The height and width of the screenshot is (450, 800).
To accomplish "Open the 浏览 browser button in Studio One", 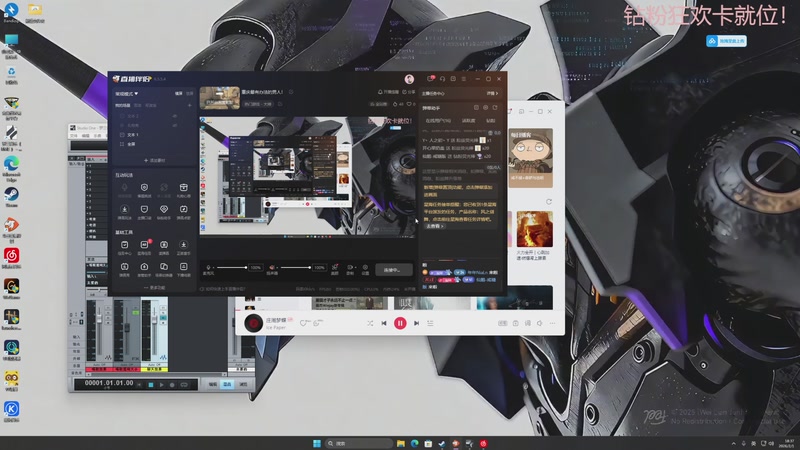I will (243, 384).
